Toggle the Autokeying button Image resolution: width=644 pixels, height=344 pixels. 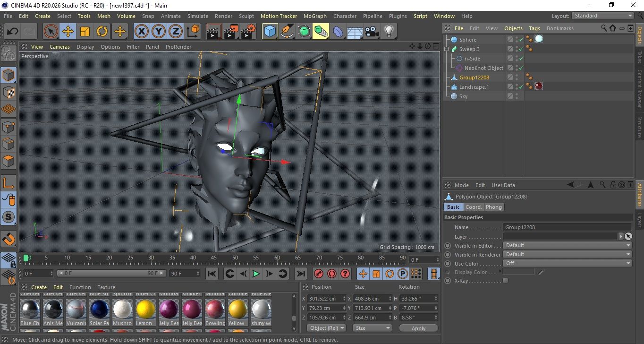pyautogui.click(x=332, y=274)
